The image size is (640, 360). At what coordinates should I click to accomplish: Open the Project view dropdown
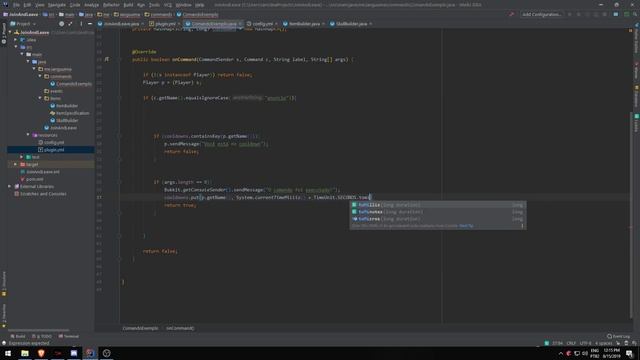tap(23, 24)
